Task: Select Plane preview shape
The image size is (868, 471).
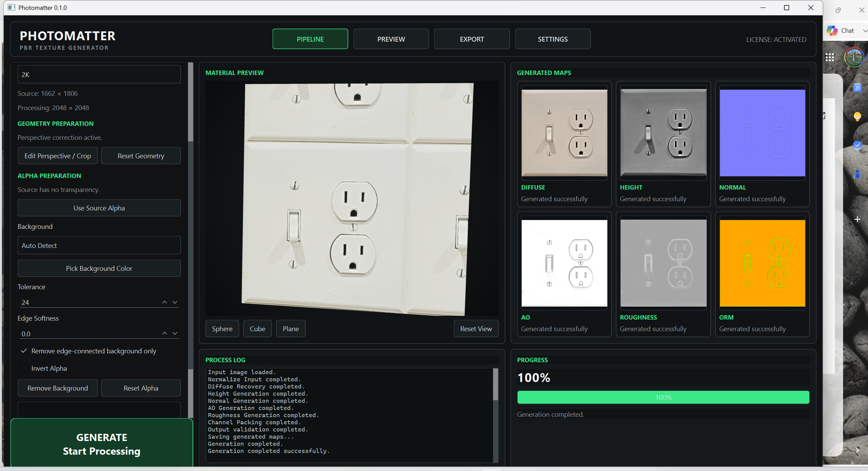Action: [x=291, y=328]
